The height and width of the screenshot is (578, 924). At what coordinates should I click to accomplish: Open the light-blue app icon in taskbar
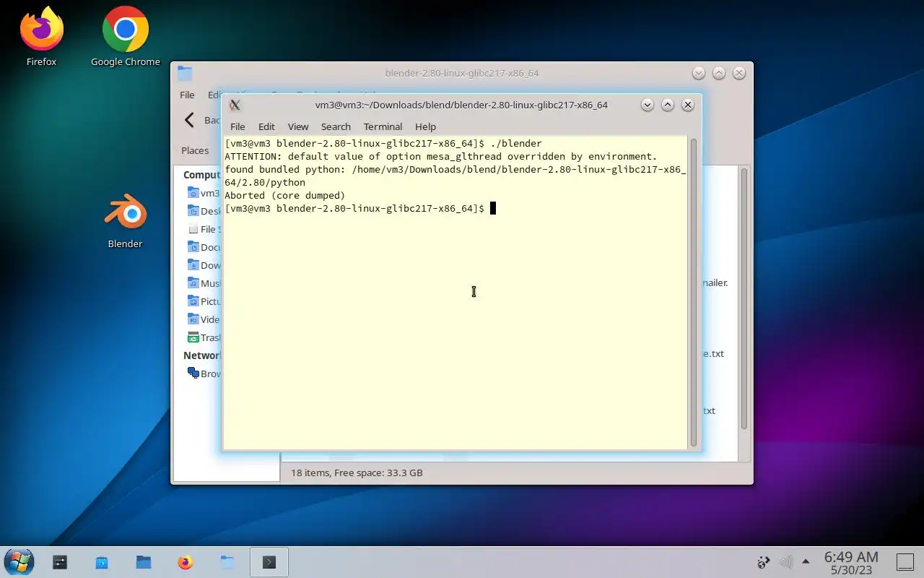102,562
